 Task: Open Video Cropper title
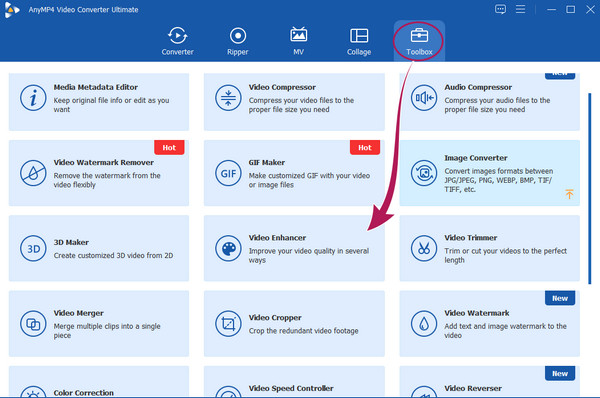(275, 318)
